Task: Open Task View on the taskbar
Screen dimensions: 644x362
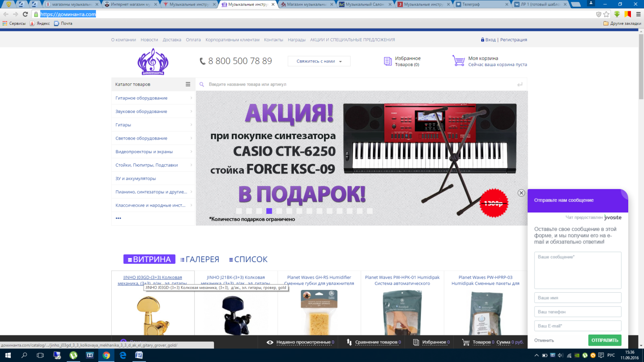Action: pyautogui.click(x=41, y=355)
